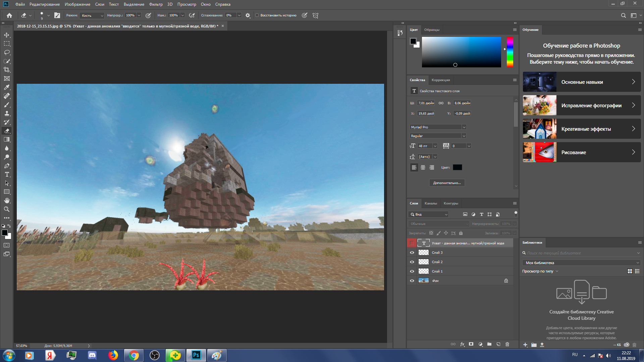Viewport: 644px width, 362px height.
Task: Select the Pen tool
Action: pos(7,166)
